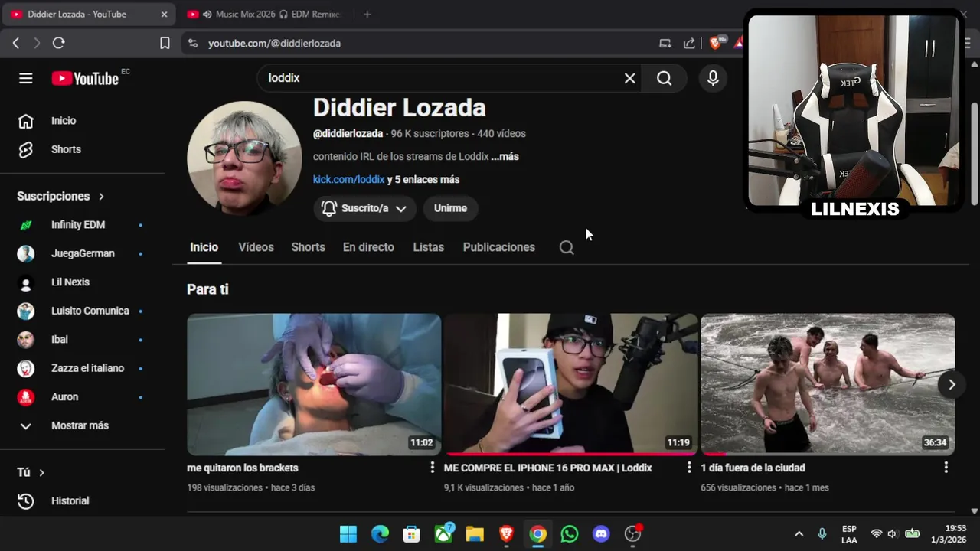The image size is (980, 551).
Task: Click the Unirme button
Action: tap(450, 208)
